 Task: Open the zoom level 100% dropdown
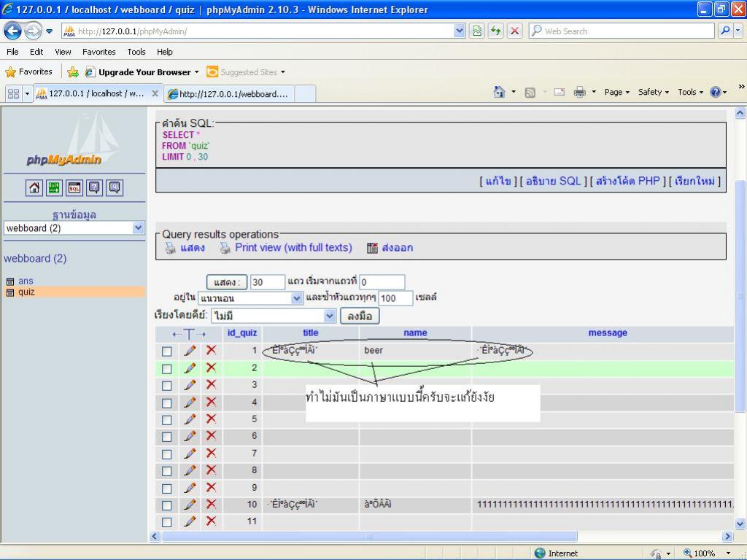pyautogui.click(x=729, y=553)
